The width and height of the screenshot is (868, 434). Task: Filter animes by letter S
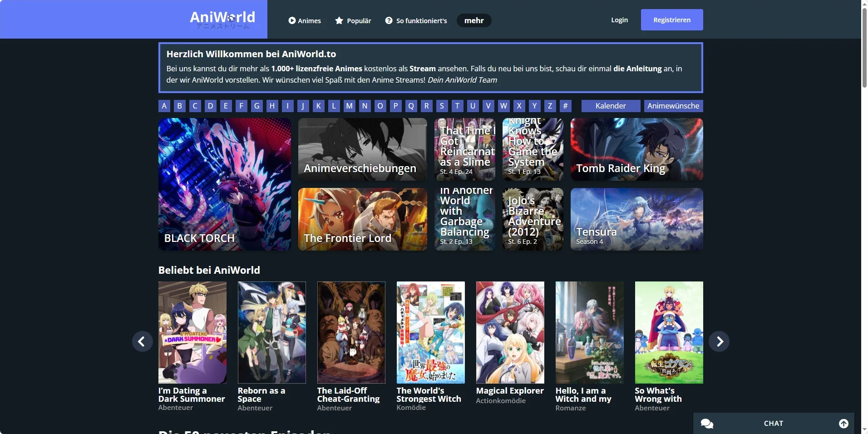click(x=442, y=106)
